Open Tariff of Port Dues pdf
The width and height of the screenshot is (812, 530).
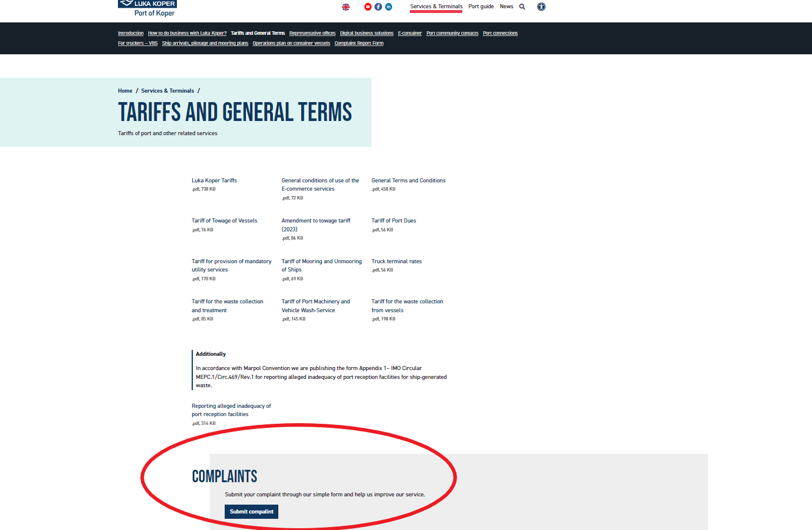[x=394, y=221]
